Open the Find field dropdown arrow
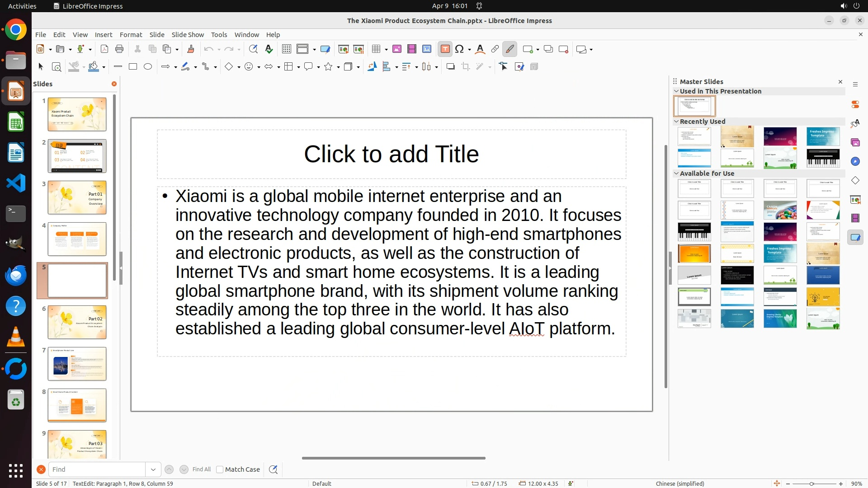Screen dimensions: 868x488 click(x=153, y=469)
